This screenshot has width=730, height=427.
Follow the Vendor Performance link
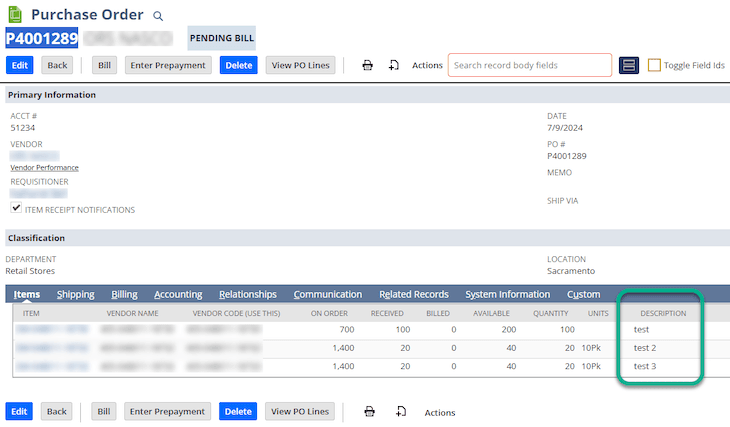(44, 168)
